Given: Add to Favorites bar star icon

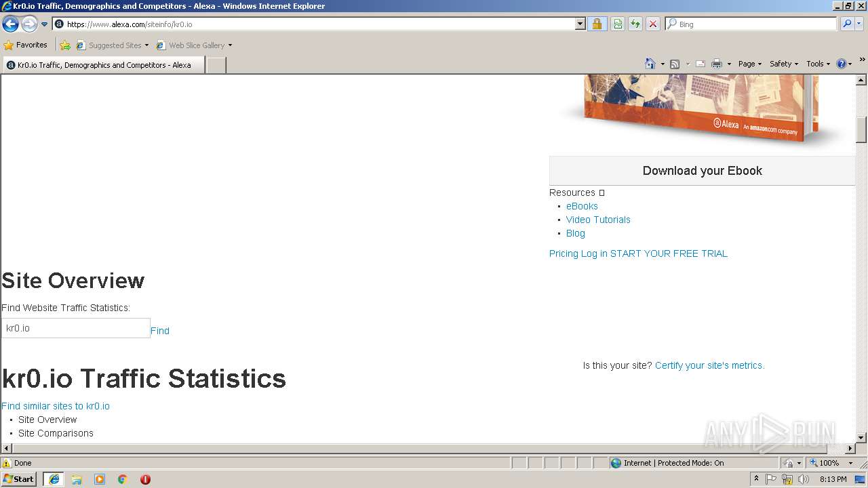Looking at the screenshot, I should [x=65, y=45].
